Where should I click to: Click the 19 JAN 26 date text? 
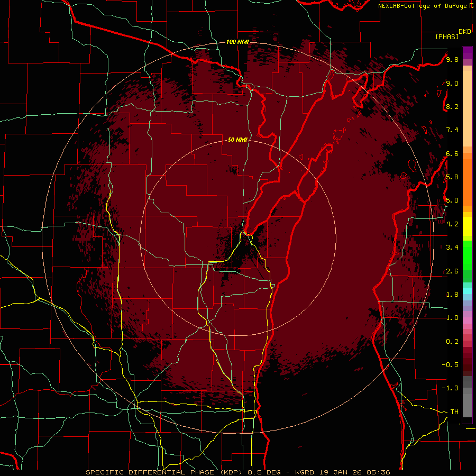coord(341,472)
